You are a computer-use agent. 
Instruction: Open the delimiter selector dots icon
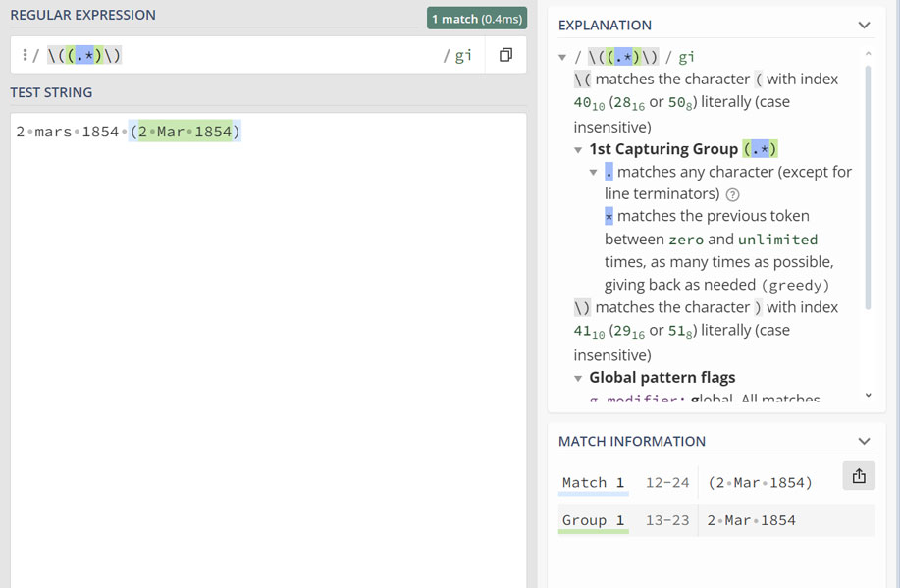[x=25, y=56]
